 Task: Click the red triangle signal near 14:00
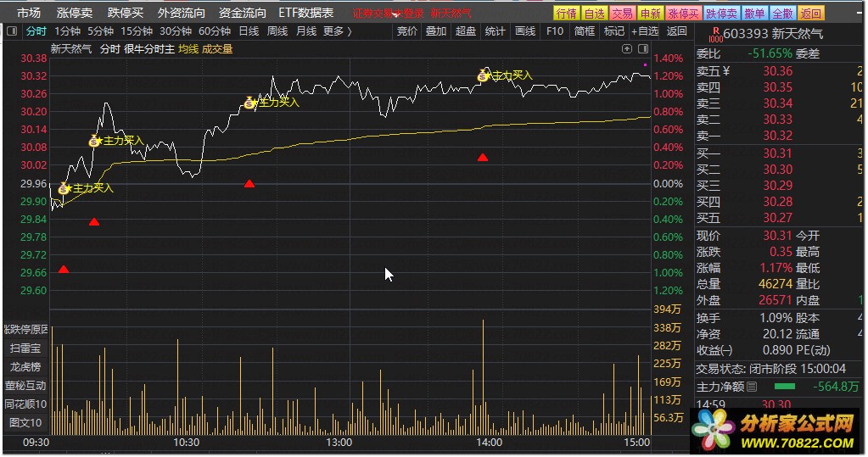tap(483, 158)
